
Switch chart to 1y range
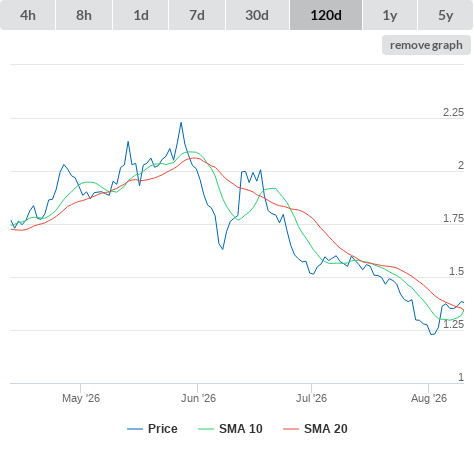point(390,15)
